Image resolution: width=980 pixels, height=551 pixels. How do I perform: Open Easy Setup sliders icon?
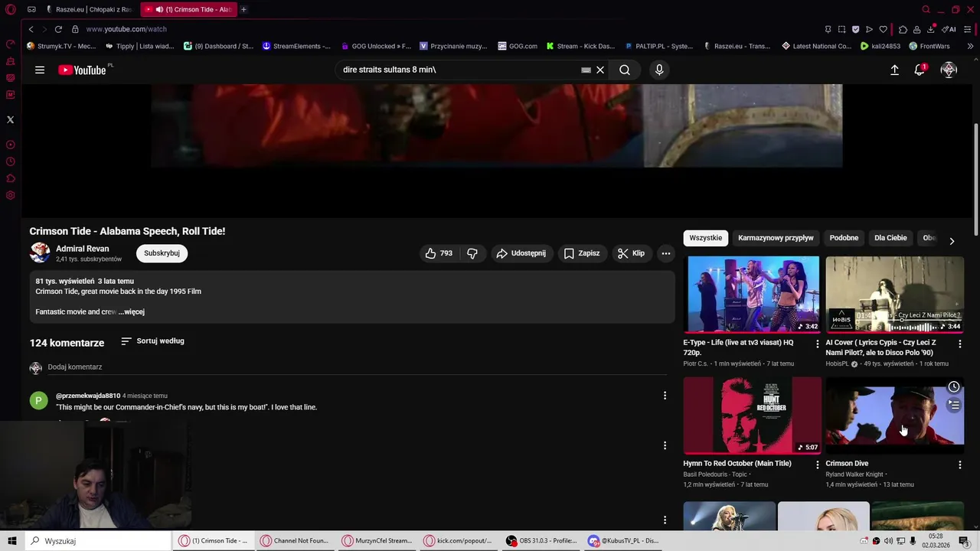[x=969, y=29]
